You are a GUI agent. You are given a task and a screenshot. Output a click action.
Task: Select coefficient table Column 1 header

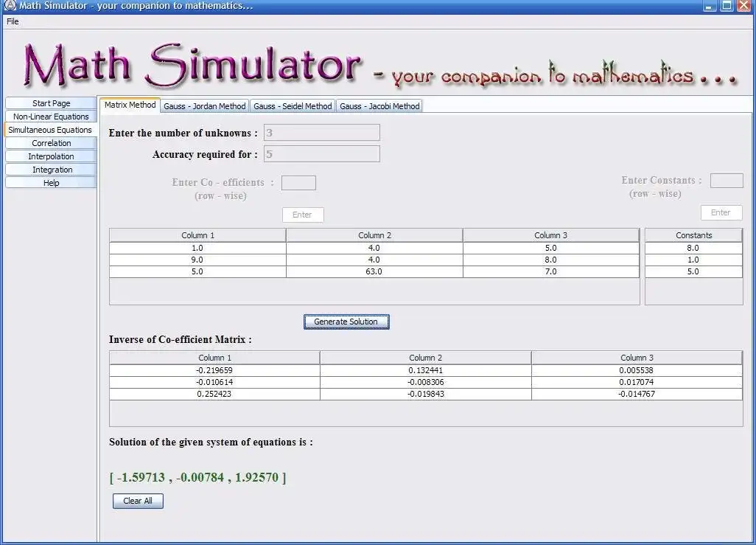[197, 235]
